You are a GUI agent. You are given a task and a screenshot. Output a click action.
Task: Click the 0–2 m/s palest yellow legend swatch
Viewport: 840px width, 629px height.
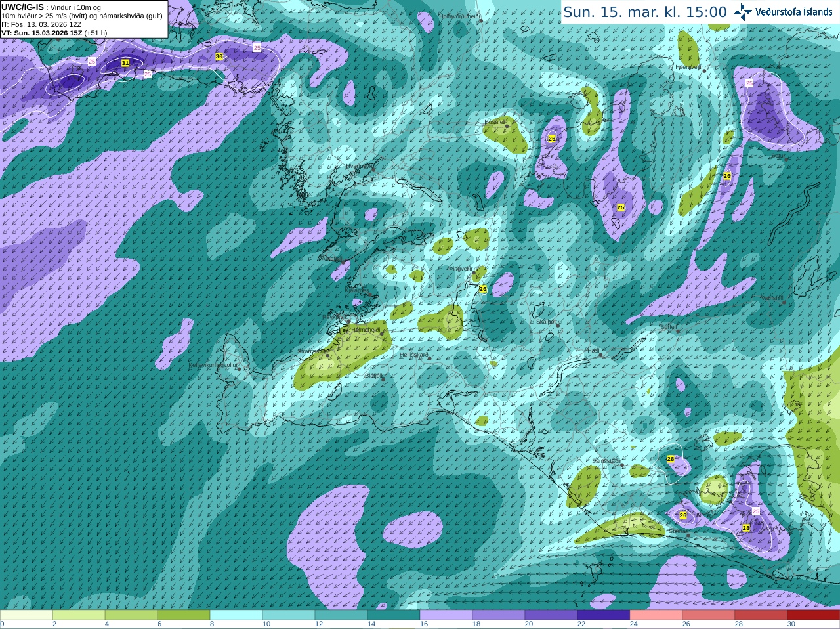point(26,615)
